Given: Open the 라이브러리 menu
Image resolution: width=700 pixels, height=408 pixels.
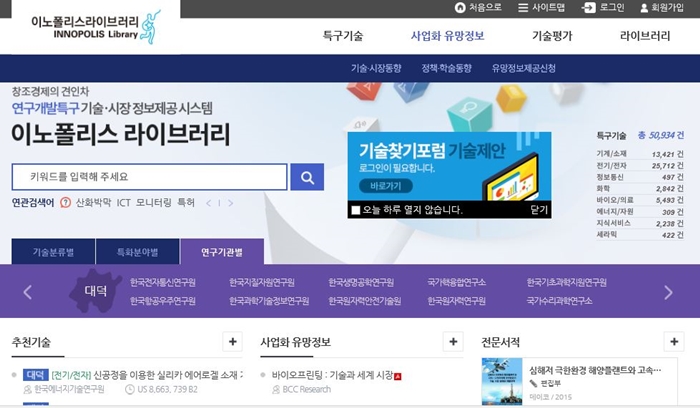Looking at the screenshot, I should pos(645,36).
